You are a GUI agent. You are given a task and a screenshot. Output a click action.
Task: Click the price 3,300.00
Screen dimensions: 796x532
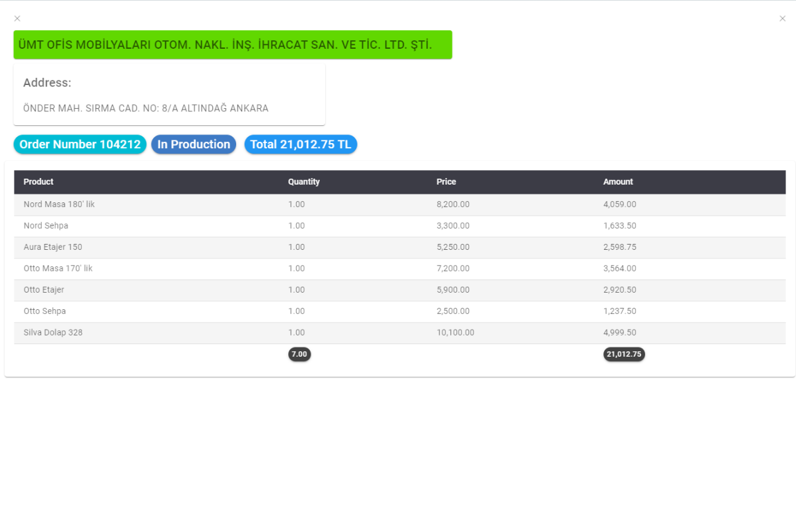point(453,225)
